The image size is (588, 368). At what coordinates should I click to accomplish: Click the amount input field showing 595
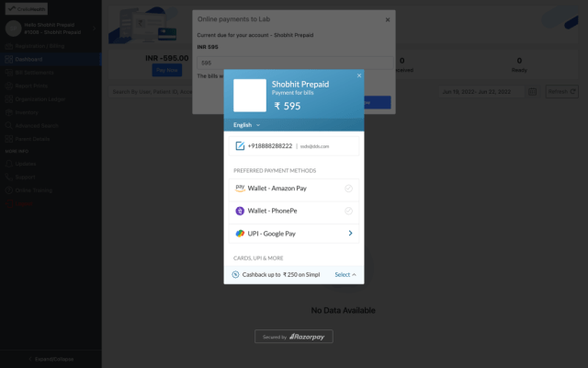[295, 63]
